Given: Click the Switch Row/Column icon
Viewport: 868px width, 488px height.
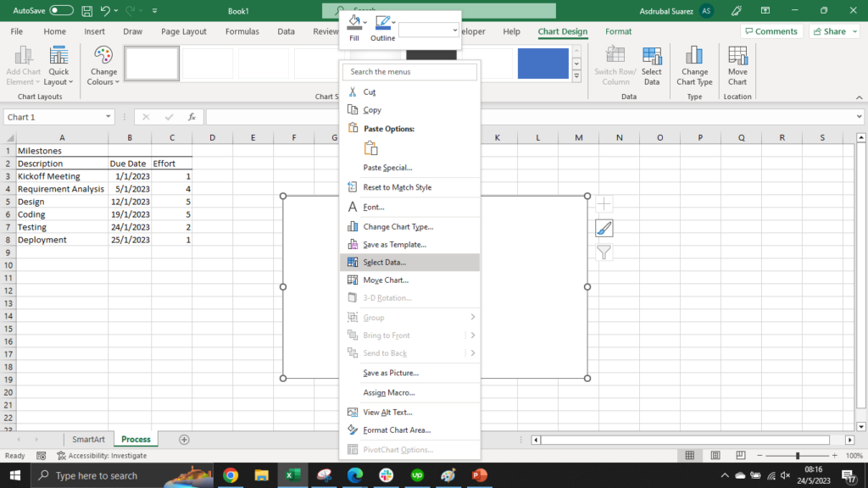Looking at the screenshot, I should [x=615, y=65].
